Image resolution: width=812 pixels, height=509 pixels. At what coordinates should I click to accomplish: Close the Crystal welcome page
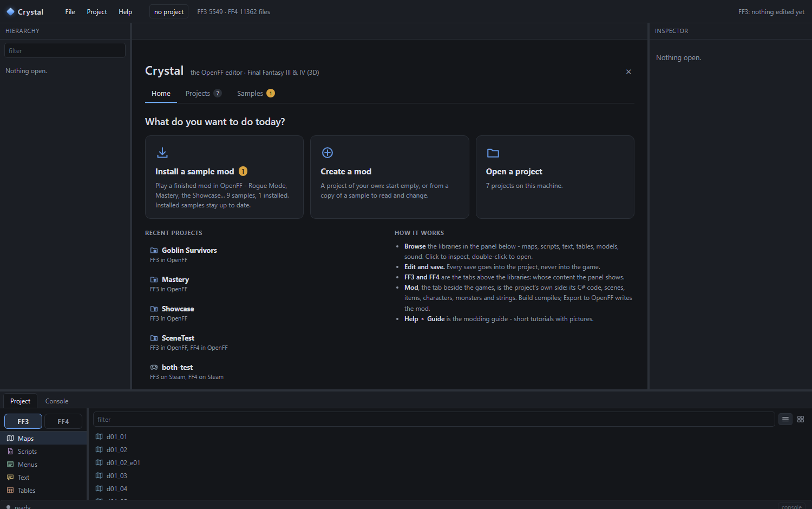click(628, 71)
